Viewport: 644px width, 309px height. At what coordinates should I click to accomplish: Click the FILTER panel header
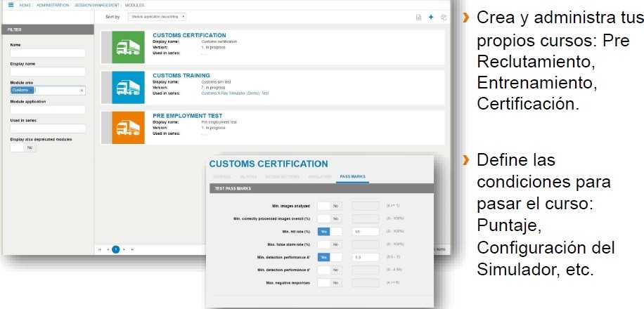[x=48, y=29]
